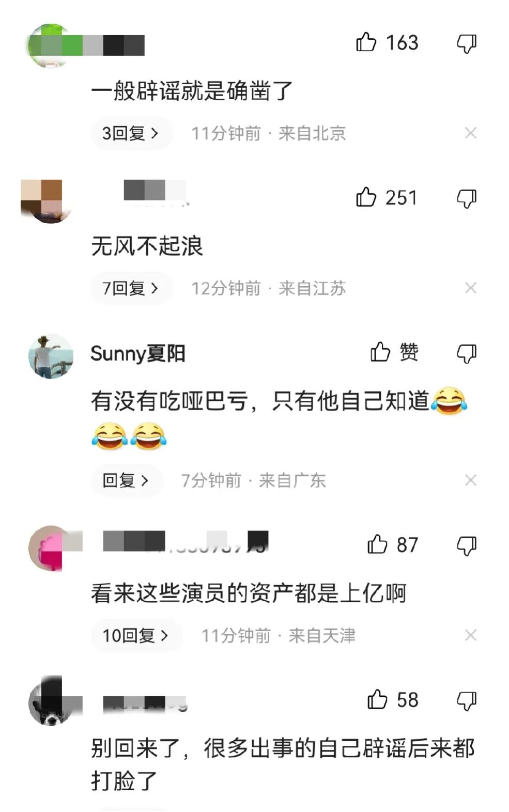This screenshot has width=509, height=812.
Task: Dislike Sunny夏阳's comment
Action: point(466,353)
